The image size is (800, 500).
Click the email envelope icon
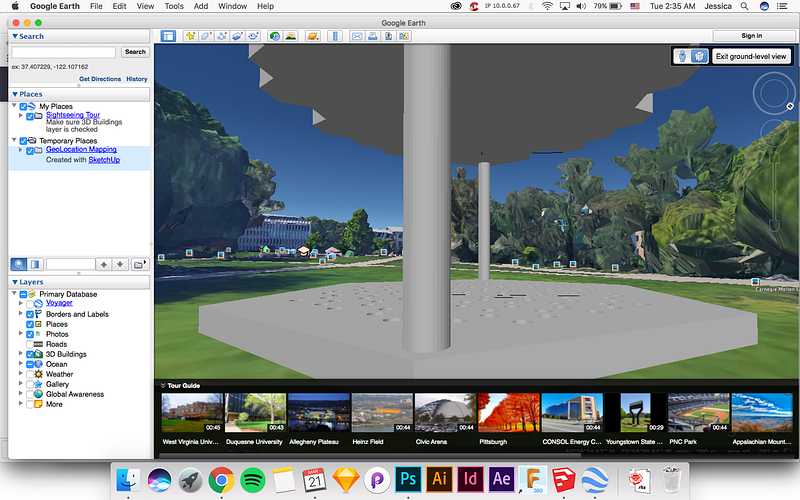(x=357, y=36)
